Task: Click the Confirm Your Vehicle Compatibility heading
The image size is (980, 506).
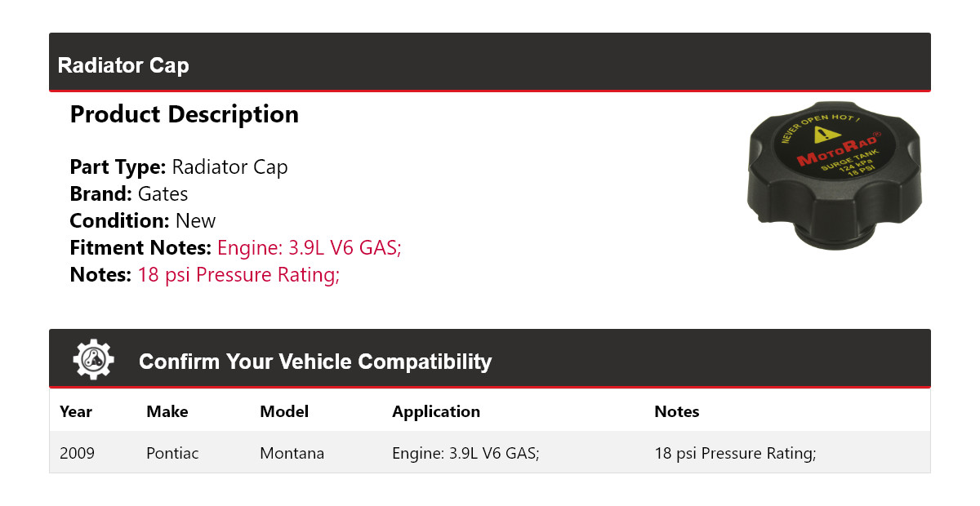Action: click(x=315, y=362)
